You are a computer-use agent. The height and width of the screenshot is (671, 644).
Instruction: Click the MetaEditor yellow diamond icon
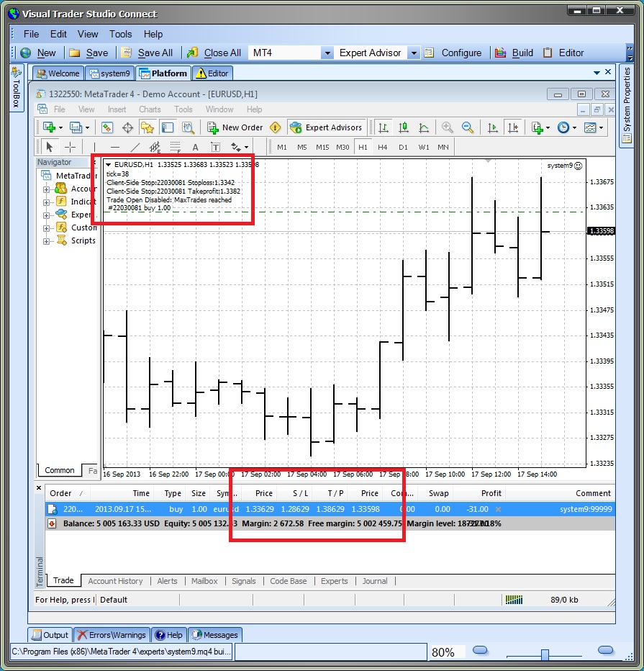(x=276, y=127)
